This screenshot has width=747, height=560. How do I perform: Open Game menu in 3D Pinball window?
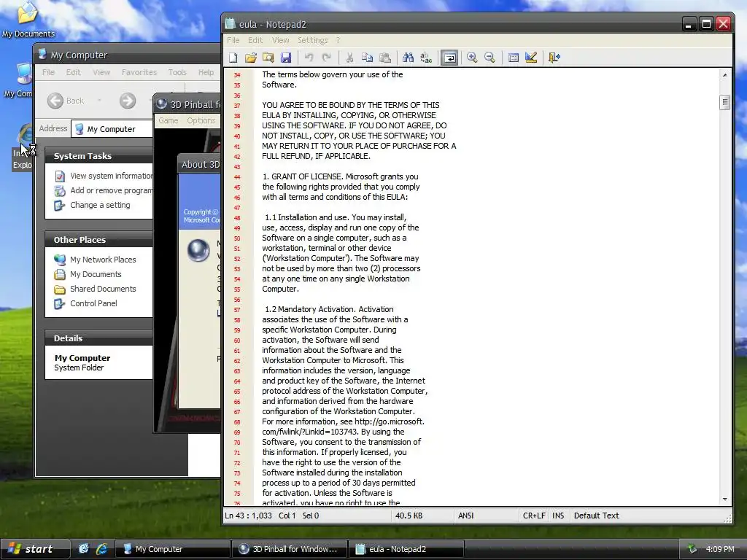tap(169, 120)
